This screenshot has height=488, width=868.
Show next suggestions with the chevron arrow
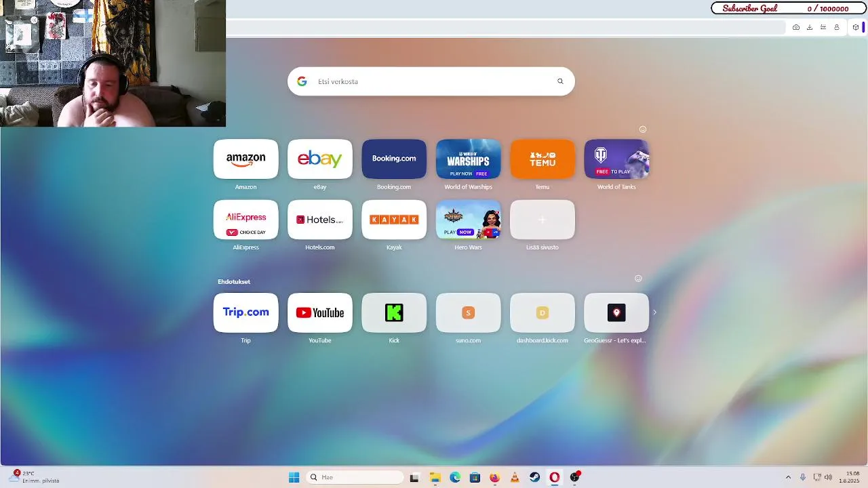click(654, 312)
